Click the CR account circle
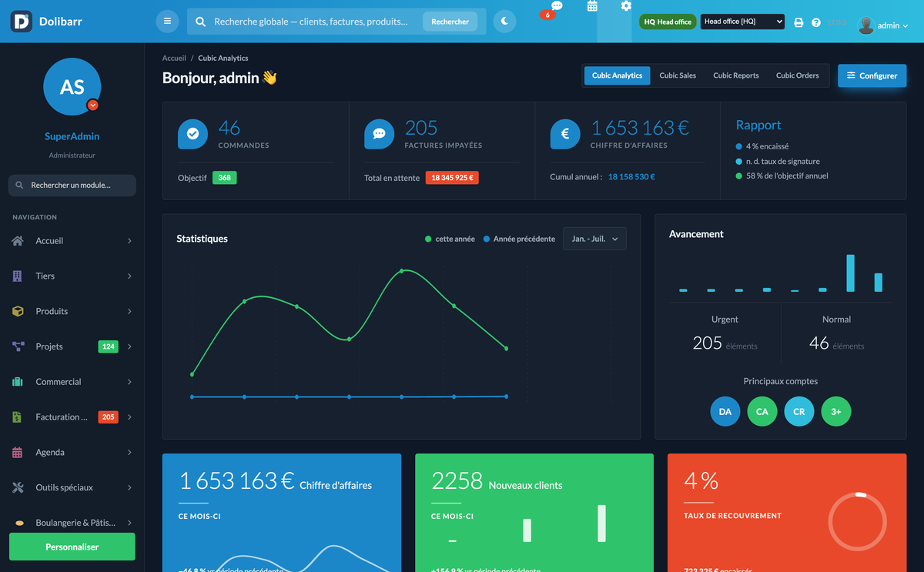Viewport: 924px width, 572px height. point(799,411)
